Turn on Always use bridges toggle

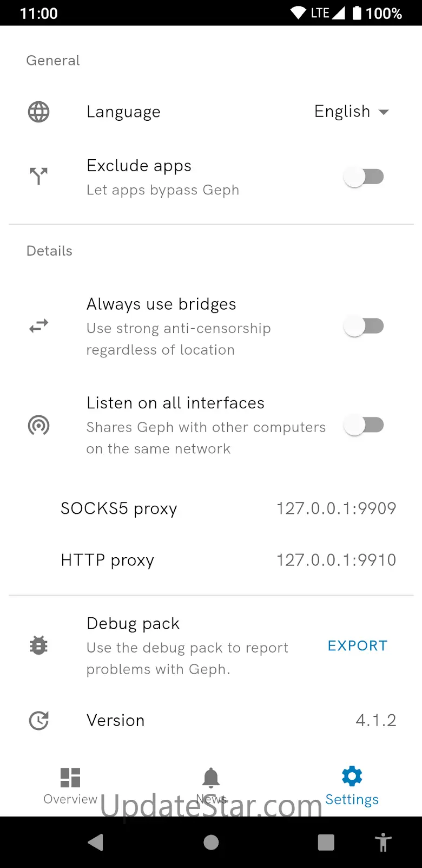pos(364,326)
